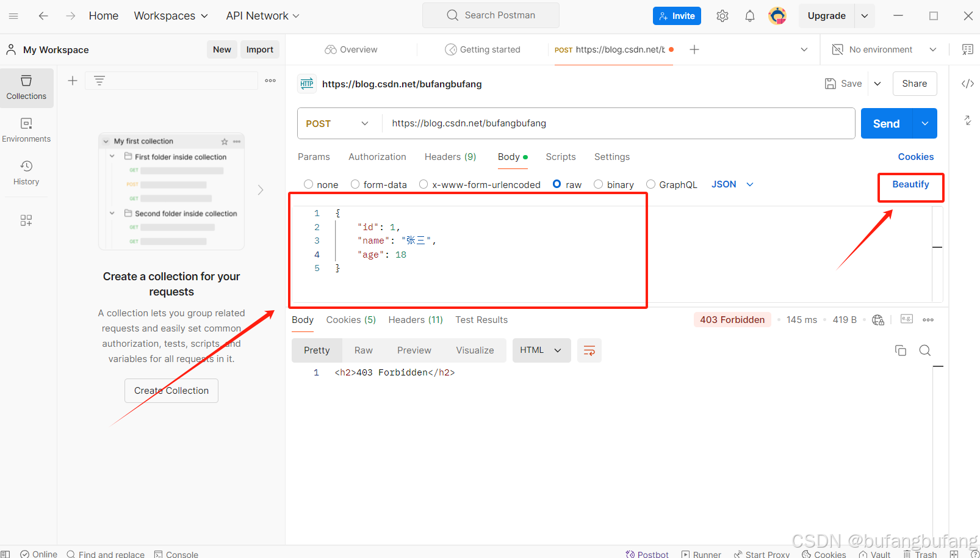980x558 pixels.
Task: Change the JSON body type dropdown
Action: pos(732,184)
